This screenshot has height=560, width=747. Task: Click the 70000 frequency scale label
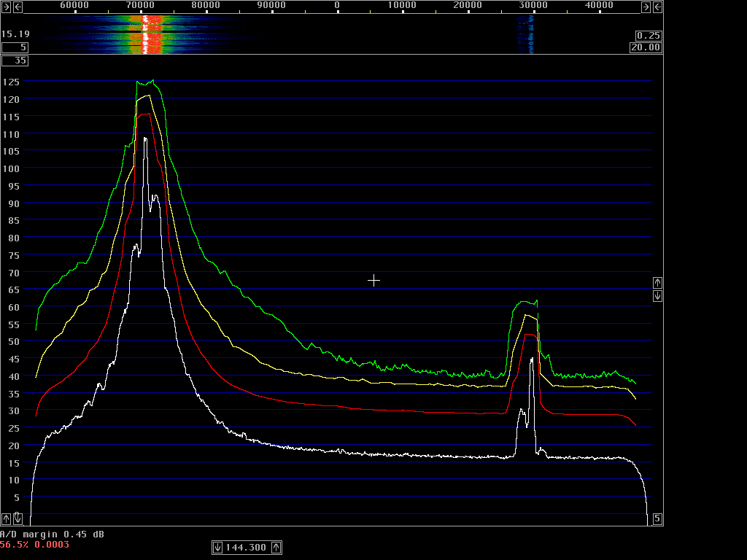pyautogui.click(x=140, y=5)
